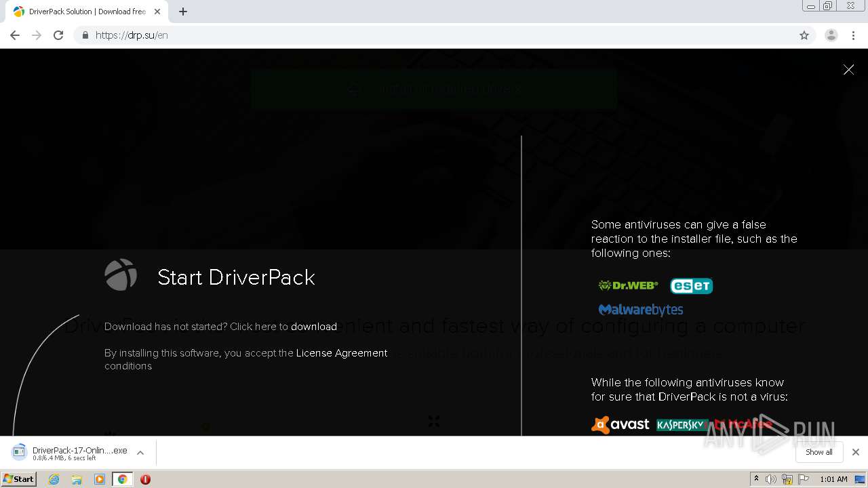This screenshot has width=868, height=488.
Task: Close the DriverPack Solution tab
Action: tap(157, 12)
